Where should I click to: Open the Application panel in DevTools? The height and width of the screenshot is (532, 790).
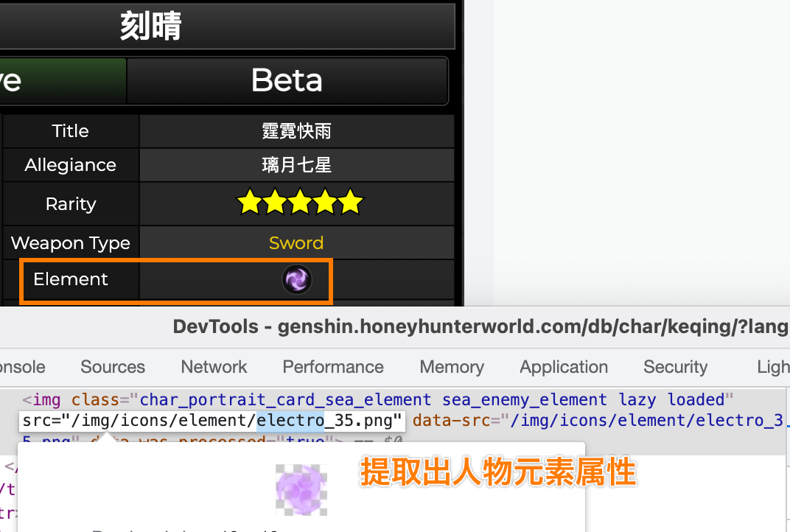click(x=563, y=366)
